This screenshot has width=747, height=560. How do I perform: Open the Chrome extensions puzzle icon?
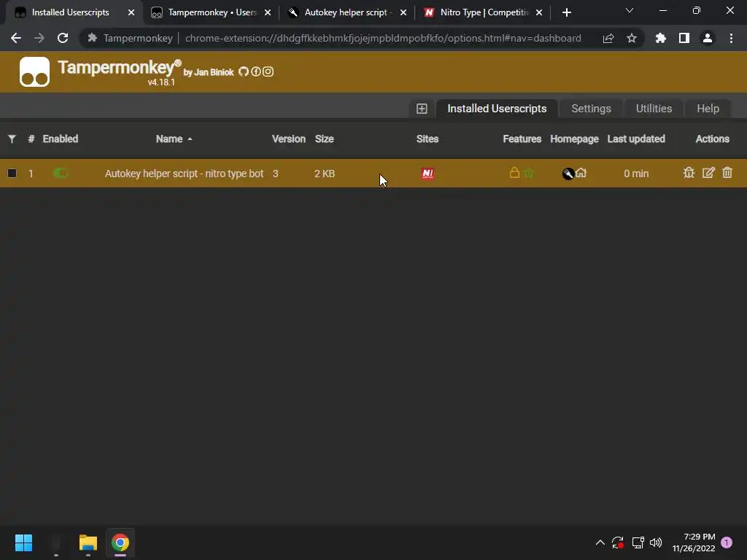coord(660,38)
